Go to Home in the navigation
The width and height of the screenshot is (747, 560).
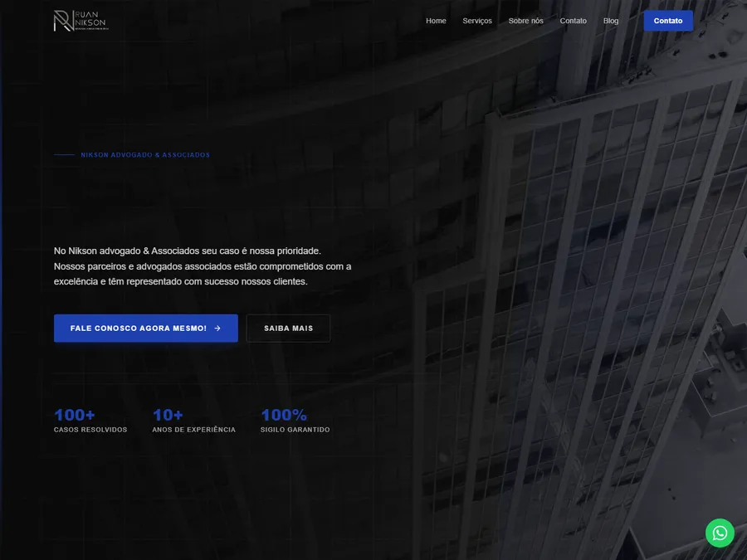pyautogui.click(x=436, y=21)
